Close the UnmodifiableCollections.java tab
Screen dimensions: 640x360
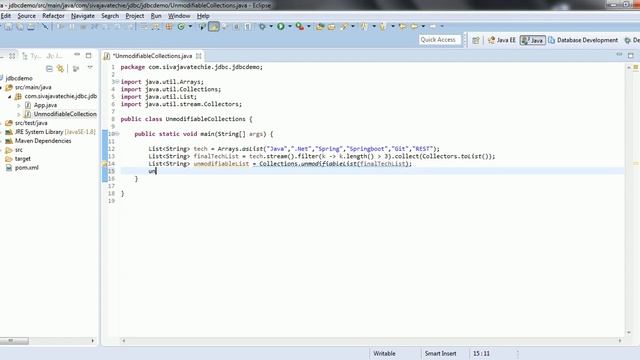tap(199, 56)
